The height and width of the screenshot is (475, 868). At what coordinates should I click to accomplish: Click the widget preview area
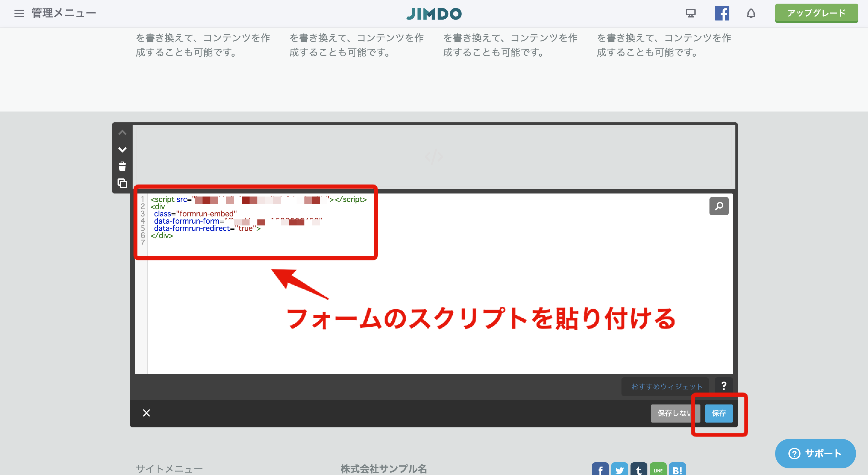(434, 157)
